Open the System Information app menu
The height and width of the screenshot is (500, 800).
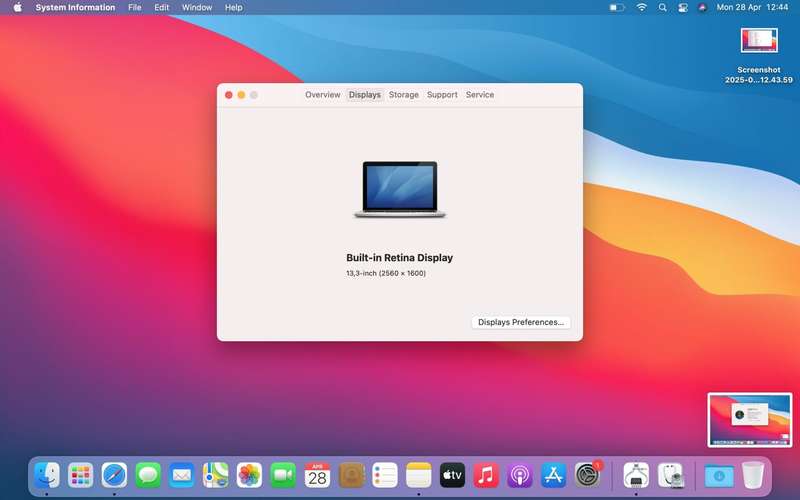pyautogui.click(x=75, y=8)
